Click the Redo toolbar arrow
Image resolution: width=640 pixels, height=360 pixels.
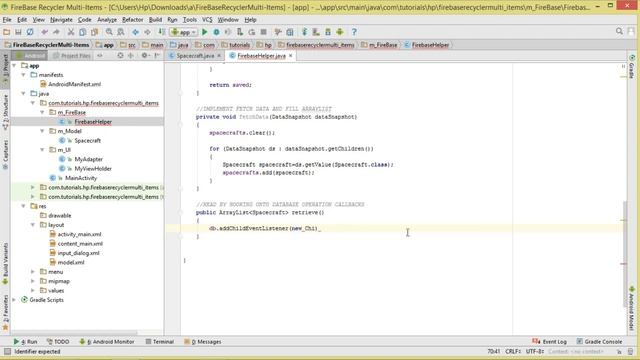tap(56, 32)
